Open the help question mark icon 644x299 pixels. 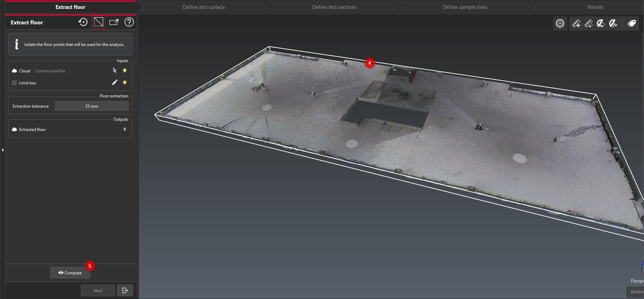(x=129, y=22)
